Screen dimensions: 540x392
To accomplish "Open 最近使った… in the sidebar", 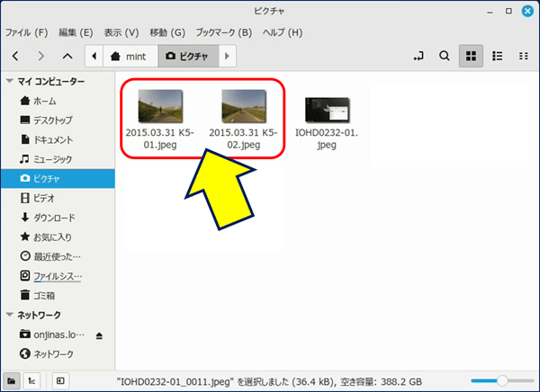I will [58, 256].
